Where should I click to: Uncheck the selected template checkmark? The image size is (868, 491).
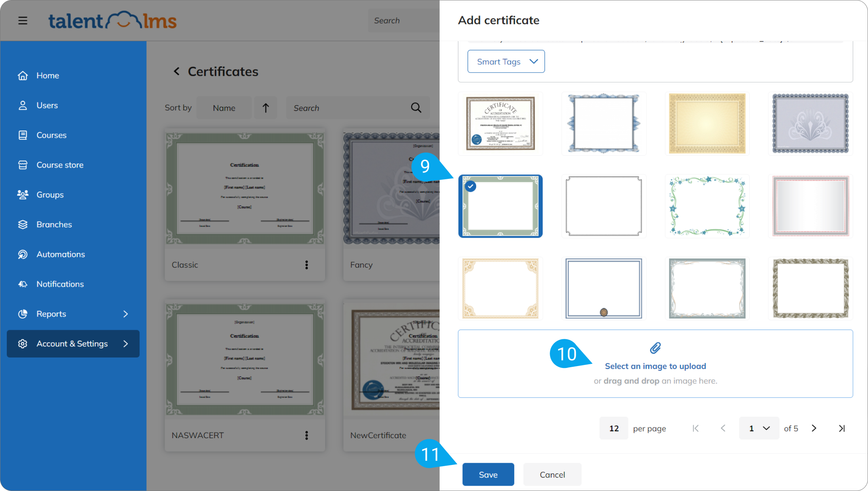tap(471, 186)
